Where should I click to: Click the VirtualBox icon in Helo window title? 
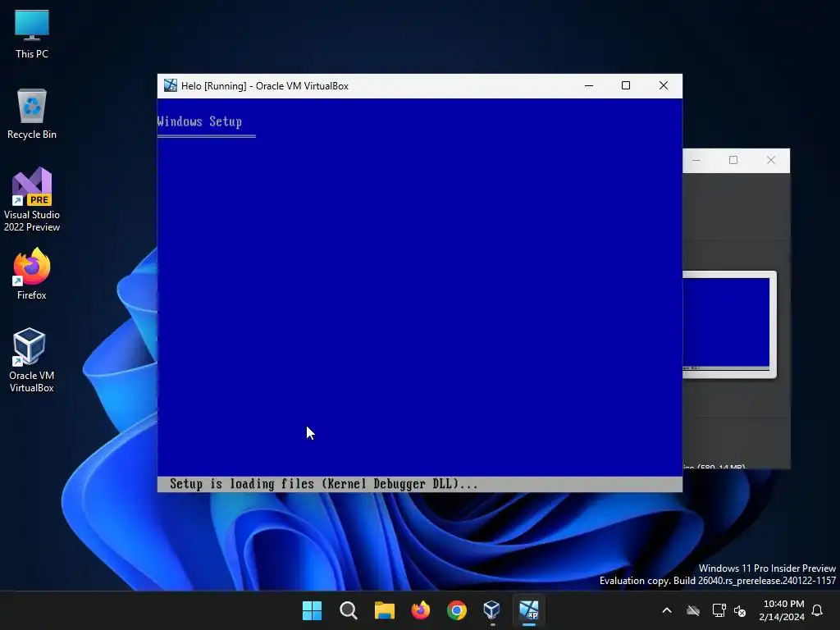click(171, 85)
